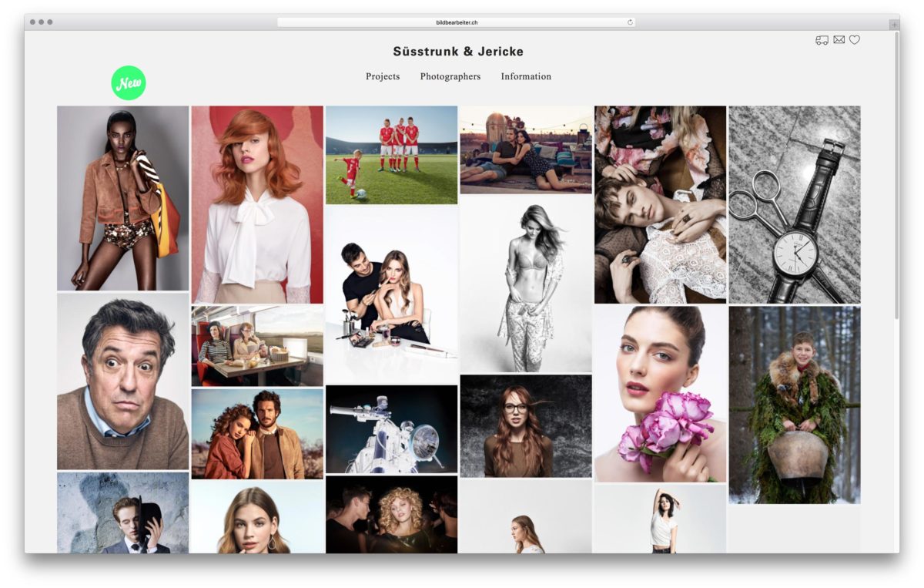Open the red-haired woman in white blouse photo
Screen dimensions: 924x588
[x=257, y=204]
